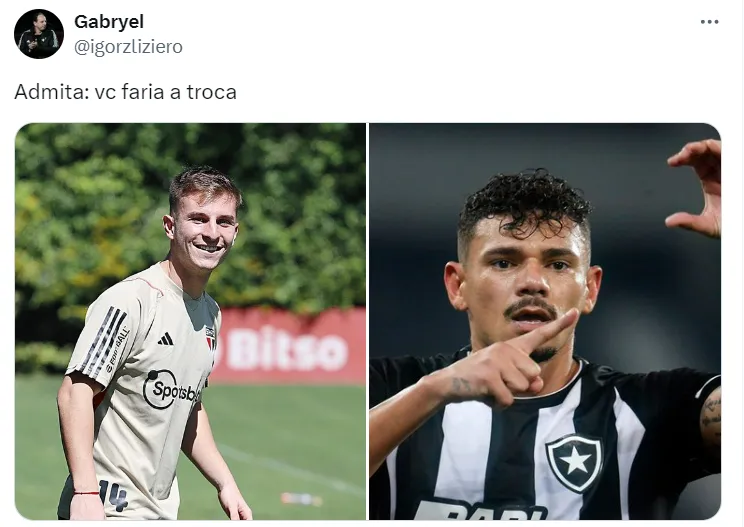Click the Botafogo star crest in the photo
This screenshot has width=744, height=527.
(575, 463)
